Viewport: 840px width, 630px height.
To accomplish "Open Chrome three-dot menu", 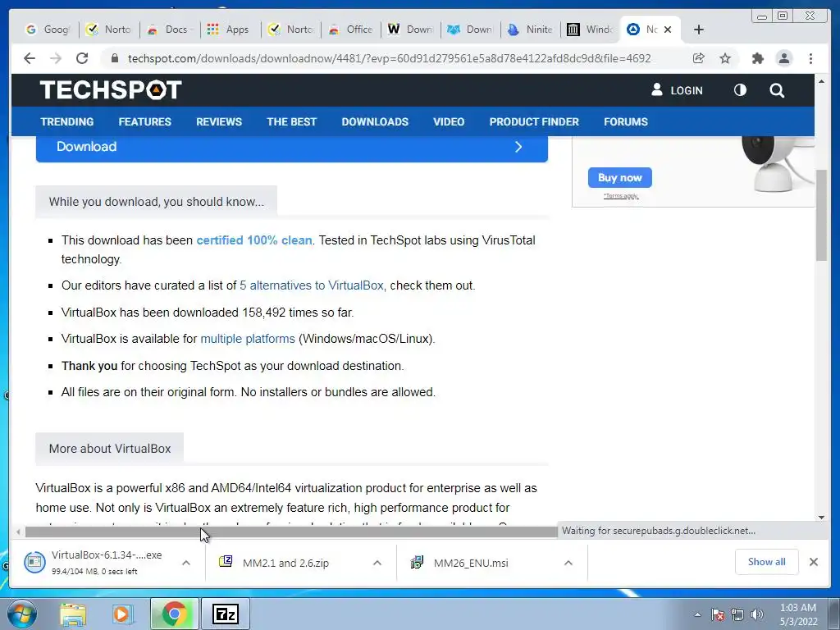I will pos(811,58).
